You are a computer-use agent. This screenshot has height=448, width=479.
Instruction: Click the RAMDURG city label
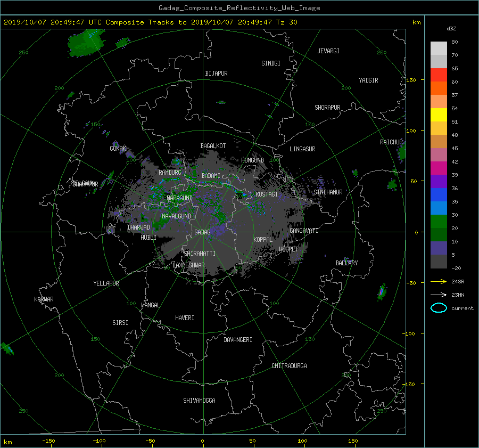coord(170,173)
